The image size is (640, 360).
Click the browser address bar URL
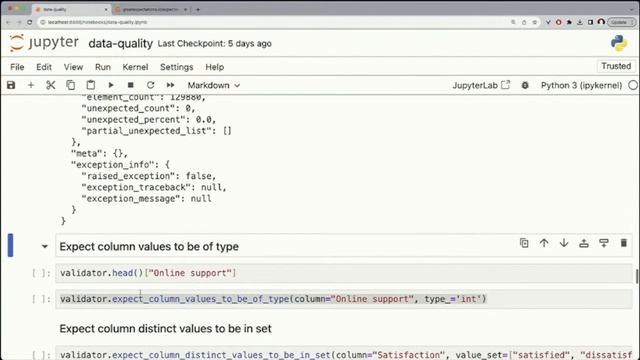click(97, 22)
